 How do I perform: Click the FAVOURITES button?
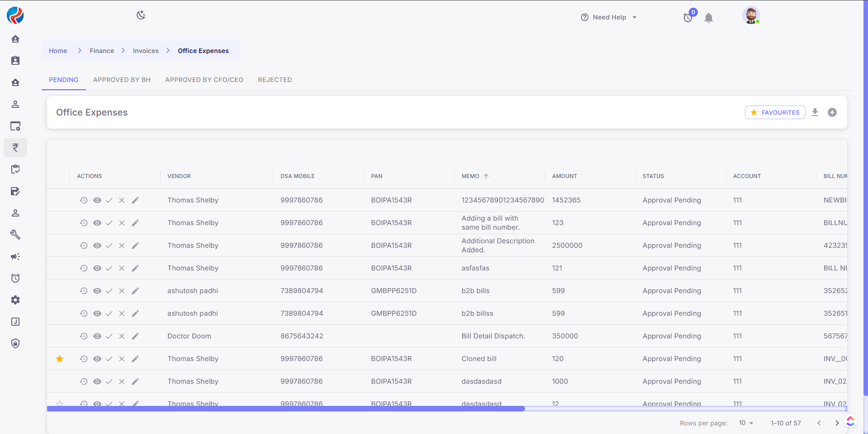click(x=775, y=112)
